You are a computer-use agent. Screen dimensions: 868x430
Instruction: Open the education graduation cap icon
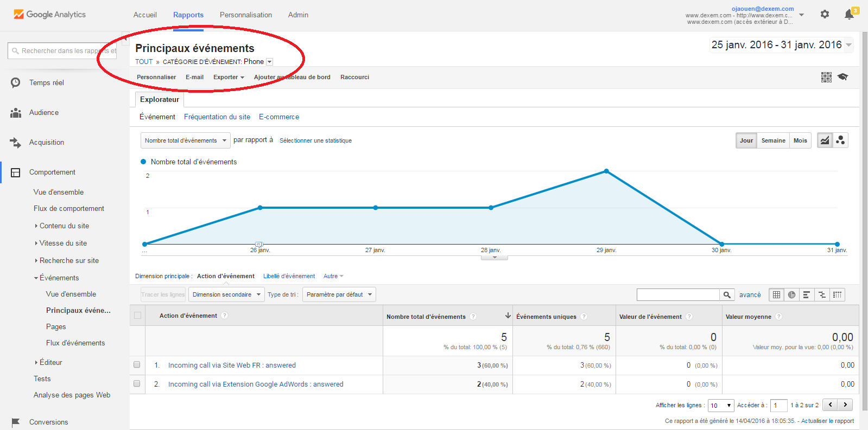click(842, 77)
